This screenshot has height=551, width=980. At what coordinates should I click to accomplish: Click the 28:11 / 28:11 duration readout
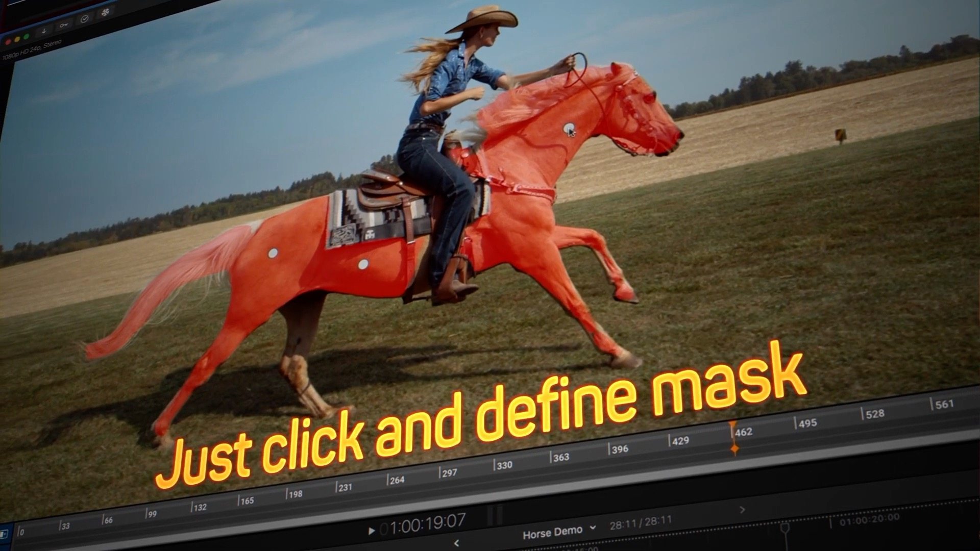(640, 523)
